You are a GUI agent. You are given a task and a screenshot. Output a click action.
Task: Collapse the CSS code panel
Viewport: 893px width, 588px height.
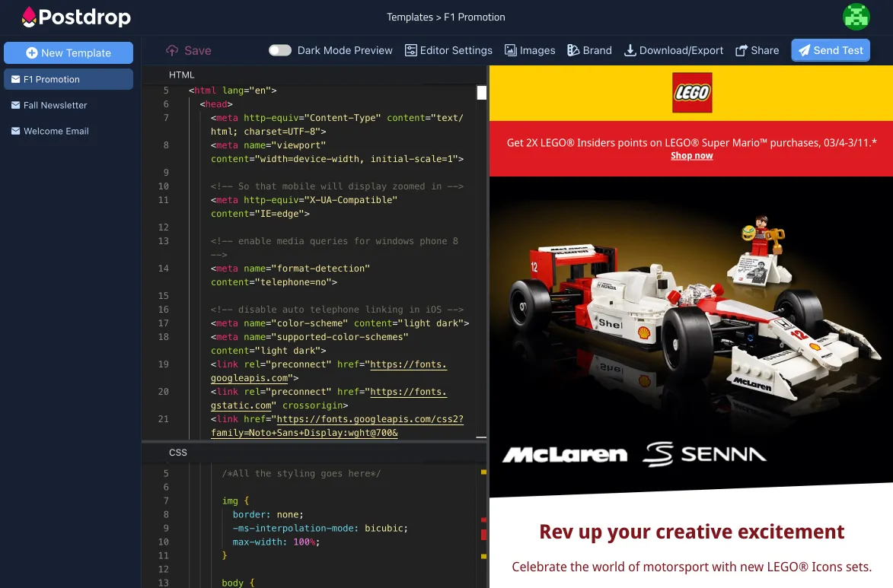[x=177, y=452]
